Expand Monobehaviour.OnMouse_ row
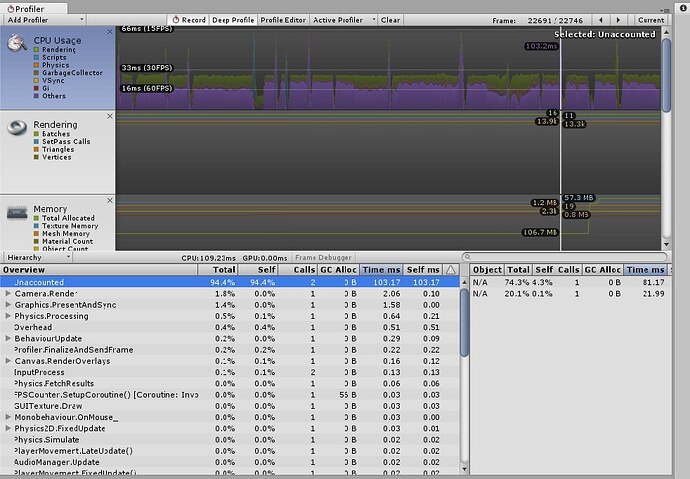 8,417
